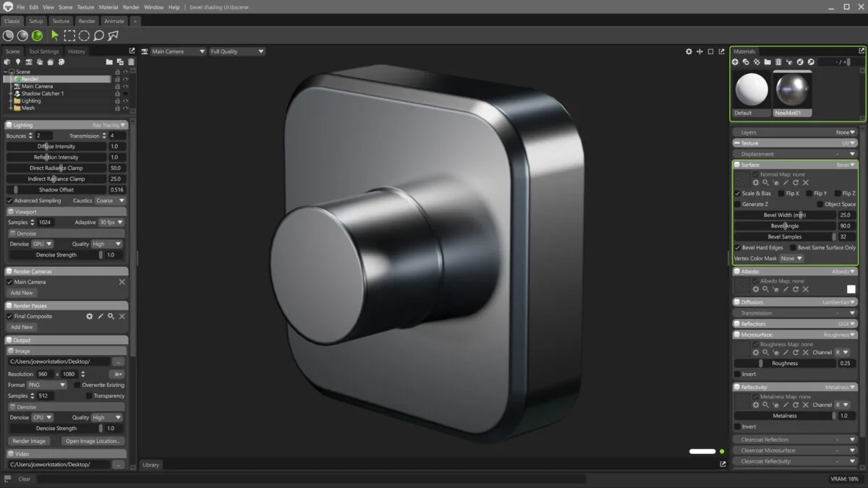Activate the polygon selection tool
868x488 pixels.
point(114,35)
